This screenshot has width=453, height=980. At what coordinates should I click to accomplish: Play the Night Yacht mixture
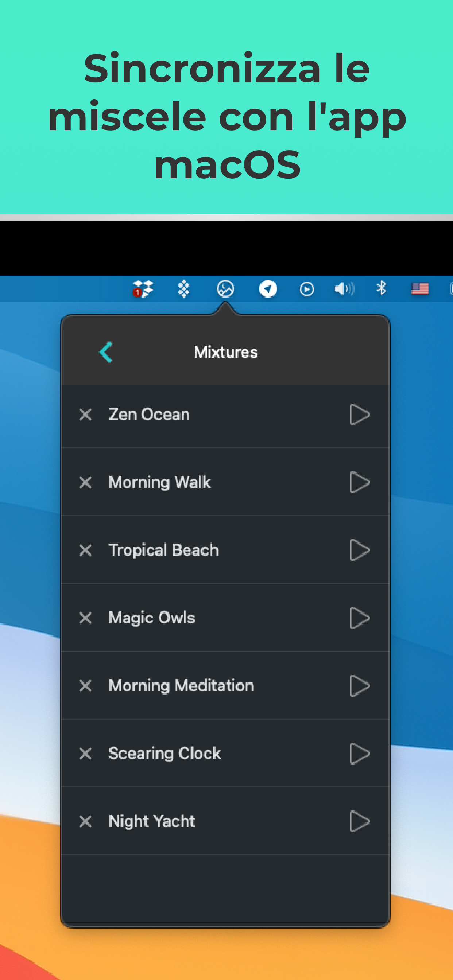click(x=359, y=821)
